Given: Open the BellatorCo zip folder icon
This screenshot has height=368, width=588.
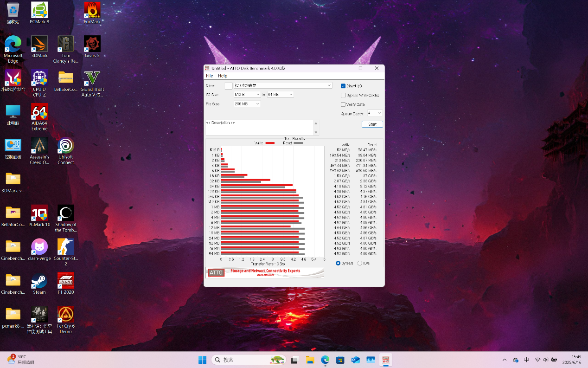Looking at the screenshot, I should pos(66,80).
